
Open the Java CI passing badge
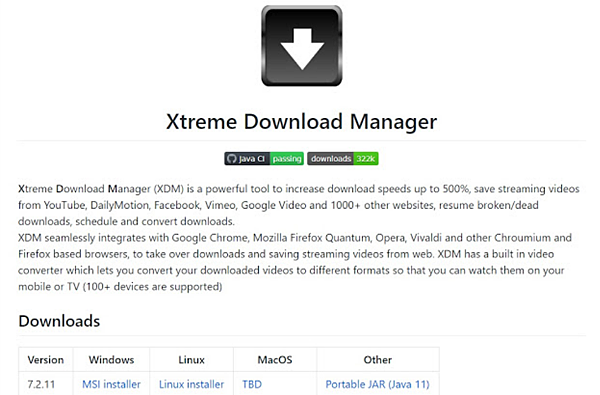tap(264, 158)
